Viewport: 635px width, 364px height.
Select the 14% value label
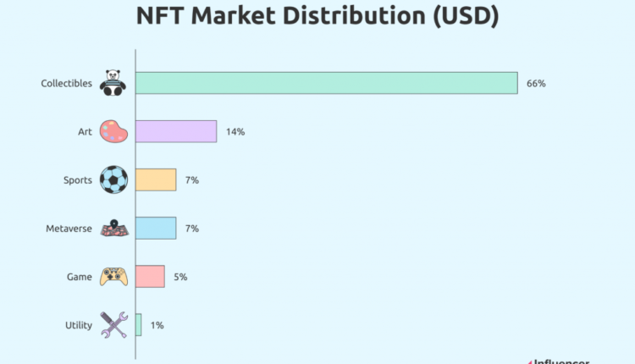coord(235,131)
